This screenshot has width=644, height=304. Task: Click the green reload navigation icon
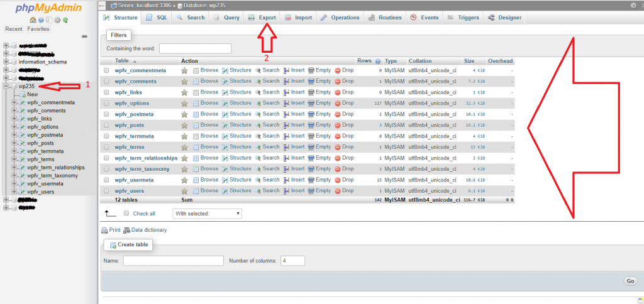pyautogui.click(x=65, y=19)
